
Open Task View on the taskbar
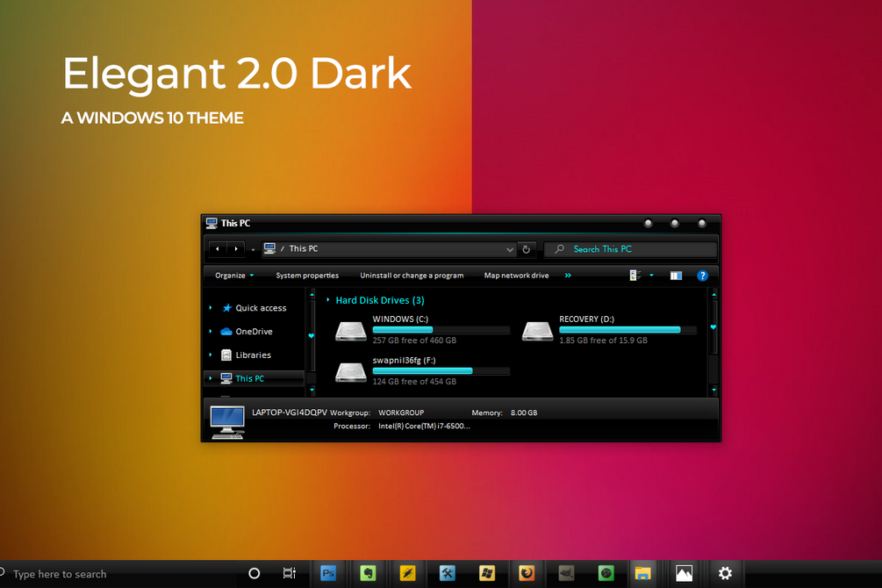pos(289,573)
